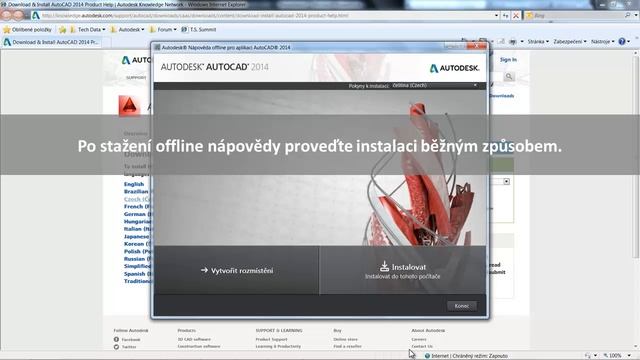This screenshot has width=640, height=360.
Task: Click the print icon in command bar
Action: pyautogui.click(x=513, y=42)
